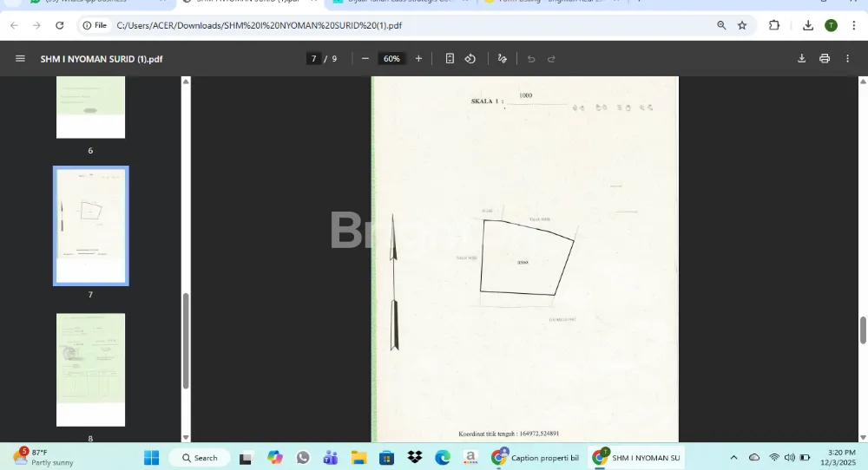Select the page 8 thumbnail
Image resolution: width=868 pixels, height=470 pixels.
[90, 370]
